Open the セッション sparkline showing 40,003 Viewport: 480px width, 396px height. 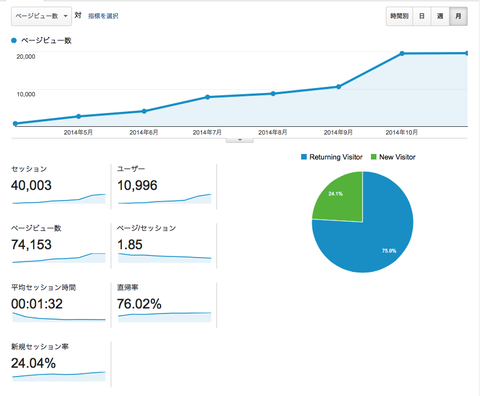59,199
